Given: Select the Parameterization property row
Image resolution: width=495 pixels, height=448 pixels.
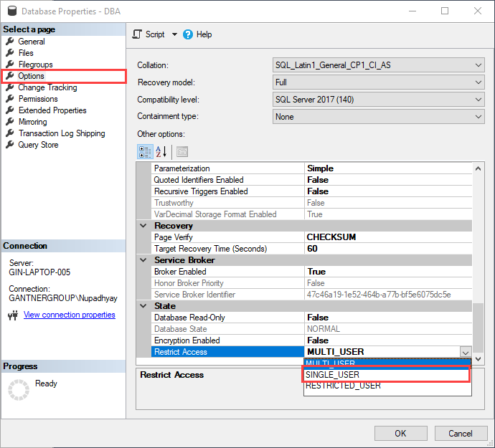Looking at the screenshot, I should point(311,168).
